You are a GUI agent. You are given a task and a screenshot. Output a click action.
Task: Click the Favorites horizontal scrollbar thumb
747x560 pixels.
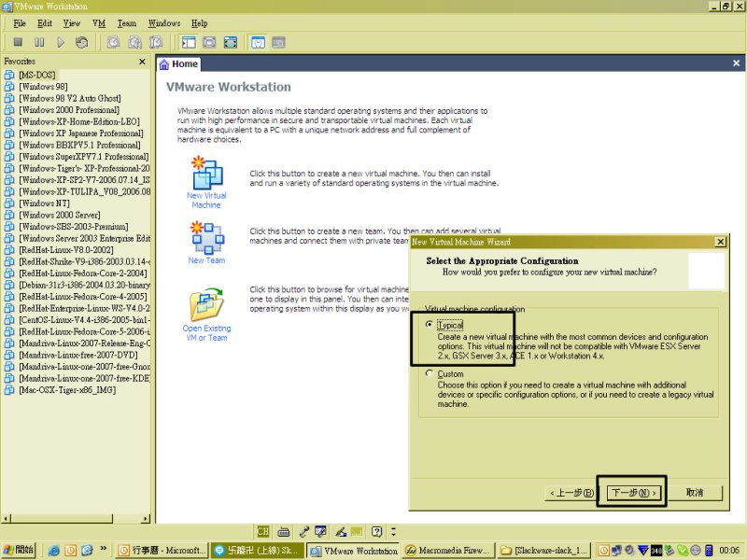coord(62,518)
